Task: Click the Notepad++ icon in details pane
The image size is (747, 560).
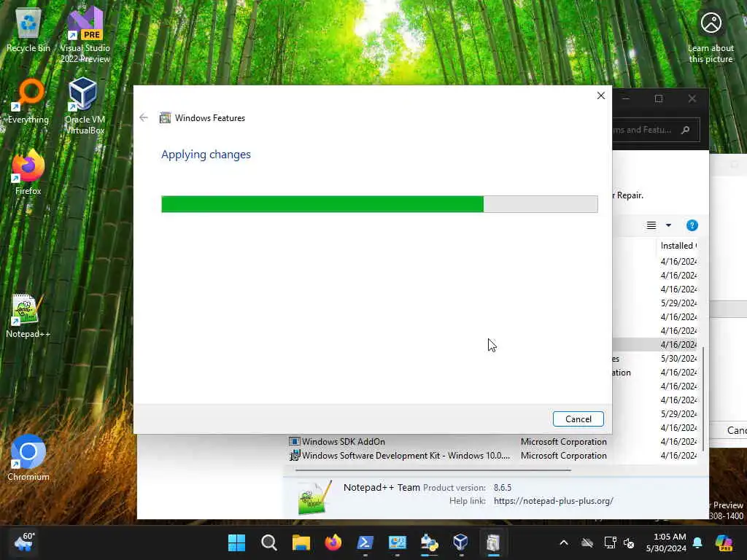Action: point(314,497)
